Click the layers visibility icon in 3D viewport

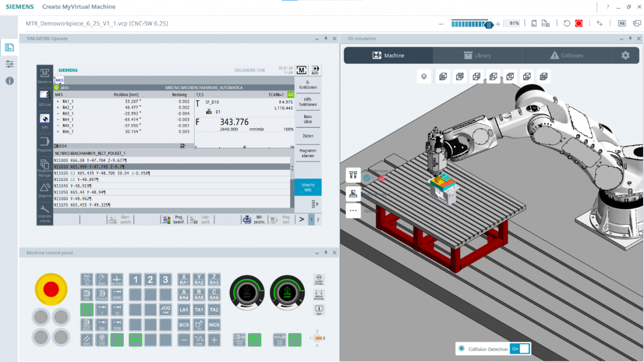(x=424, y=76)
